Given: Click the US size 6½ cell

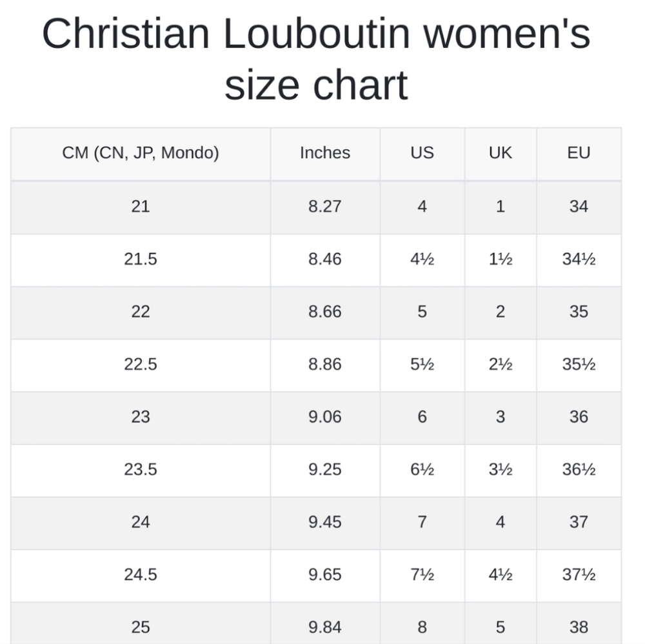Looking at the screenshot, I should 422,470.
